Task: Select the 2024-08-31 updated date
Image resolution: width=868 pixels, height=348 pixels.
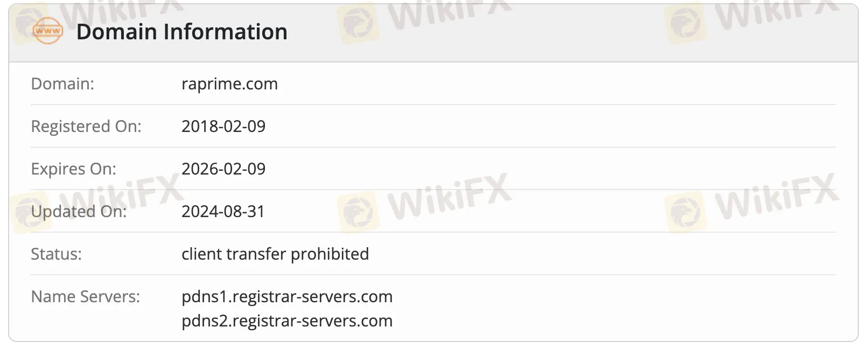Action: pyautogui.click(x=223, y=212)
